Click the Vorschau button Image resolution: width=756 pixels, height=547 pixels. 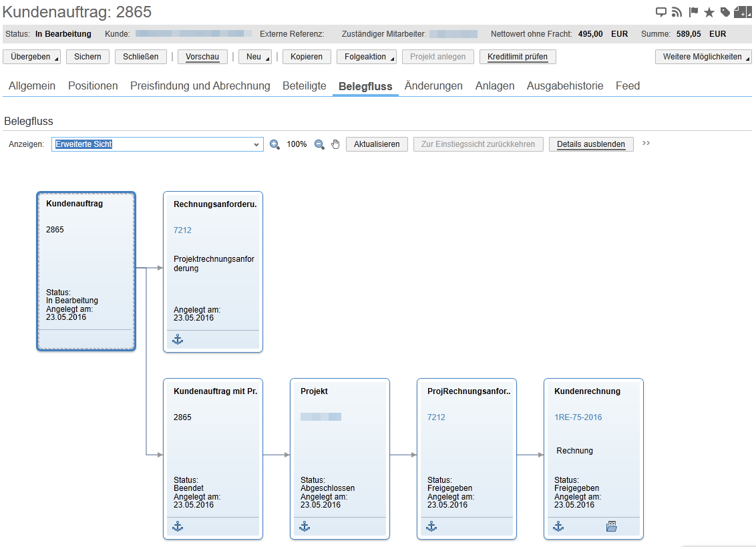click(202, 57)
